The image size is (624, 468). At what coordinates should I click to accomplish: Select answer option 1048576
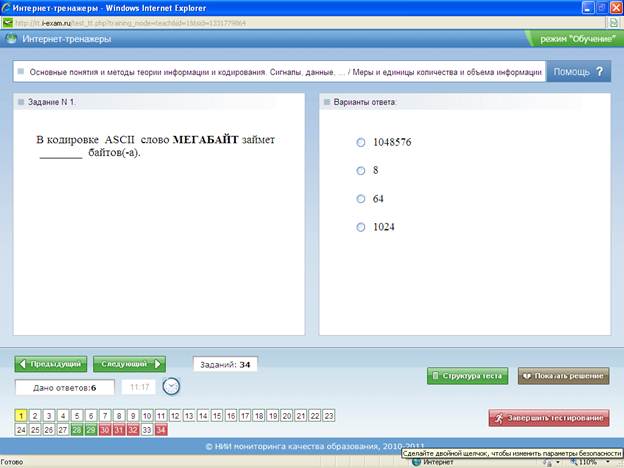(361, 142)
